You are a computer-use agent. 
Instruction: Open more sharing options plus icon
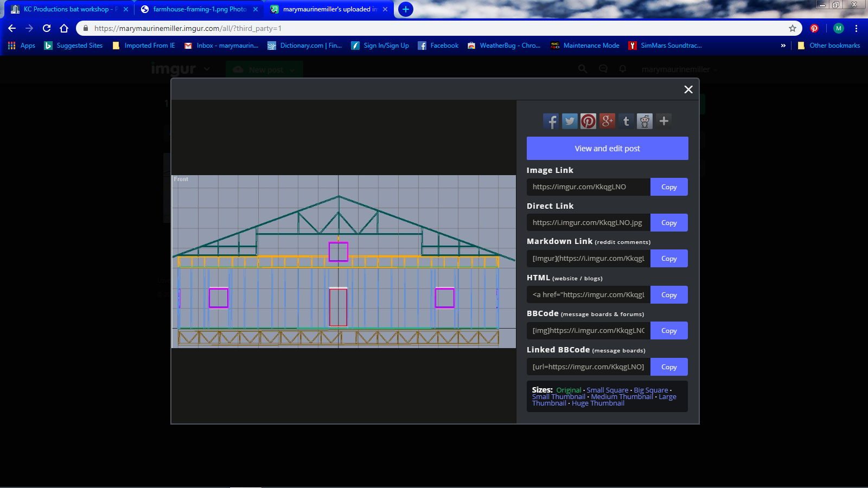tap(663, 121)
